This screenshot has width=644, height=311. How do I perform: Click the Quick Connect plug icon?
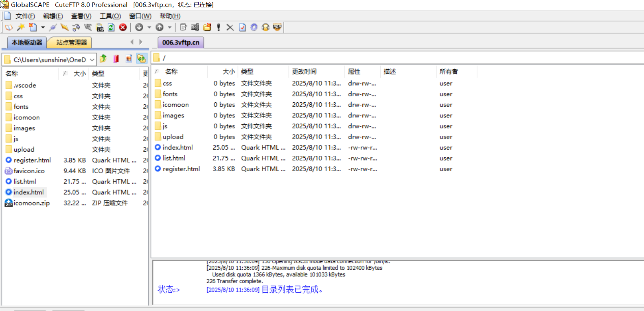point(53,27)
